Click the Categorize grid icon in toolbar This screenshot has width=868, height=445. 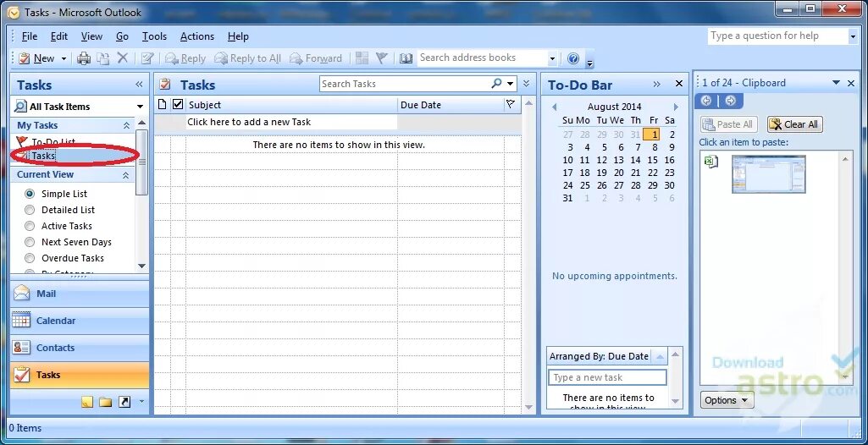pos(362,58)
